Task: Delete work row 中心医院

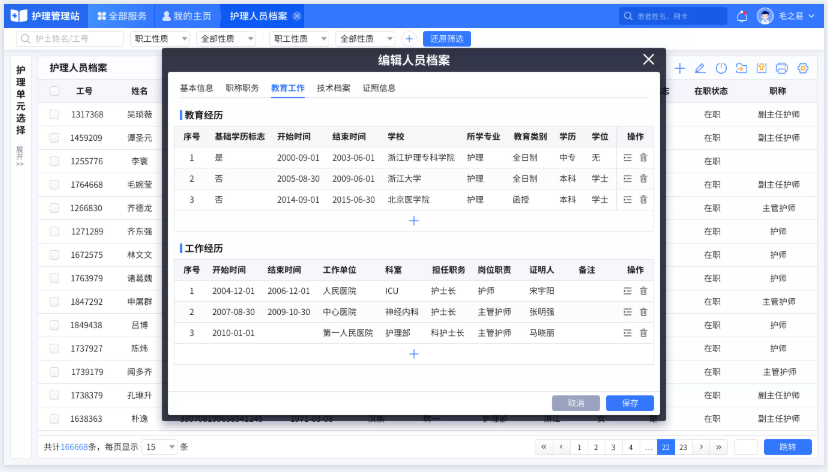Action: coord(643,312)
